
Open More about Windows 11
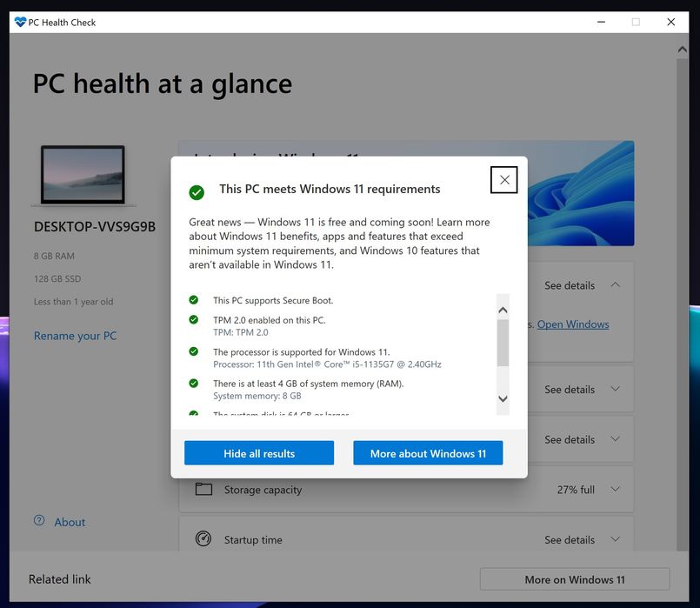[428, 453]
